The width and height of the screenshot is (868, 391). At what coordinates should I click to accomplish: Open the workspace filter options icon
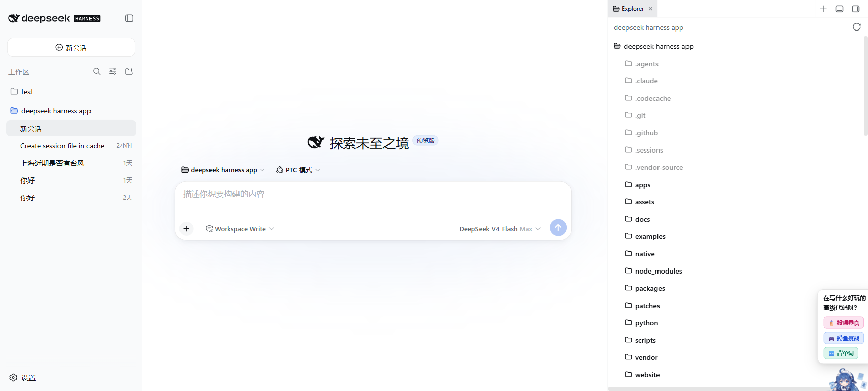113,72
